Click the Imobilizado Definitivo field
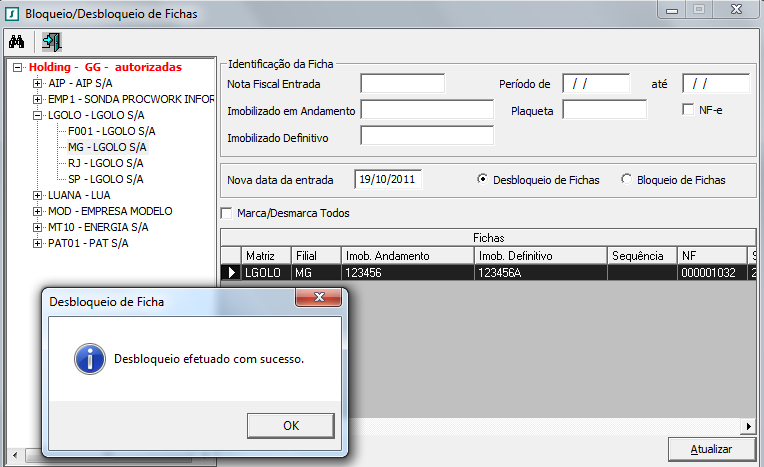The image size is (764, 467). point(427,136)
